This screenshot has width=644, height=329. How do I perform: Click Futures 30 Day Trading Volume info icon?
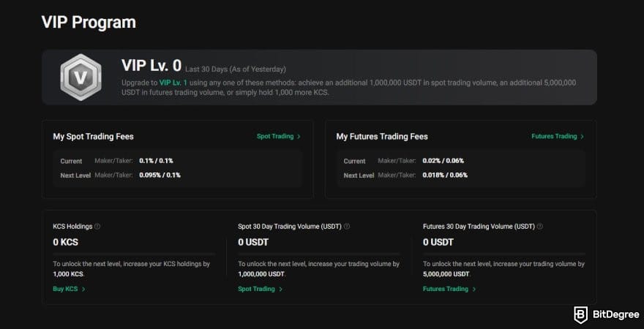[539, 227]
